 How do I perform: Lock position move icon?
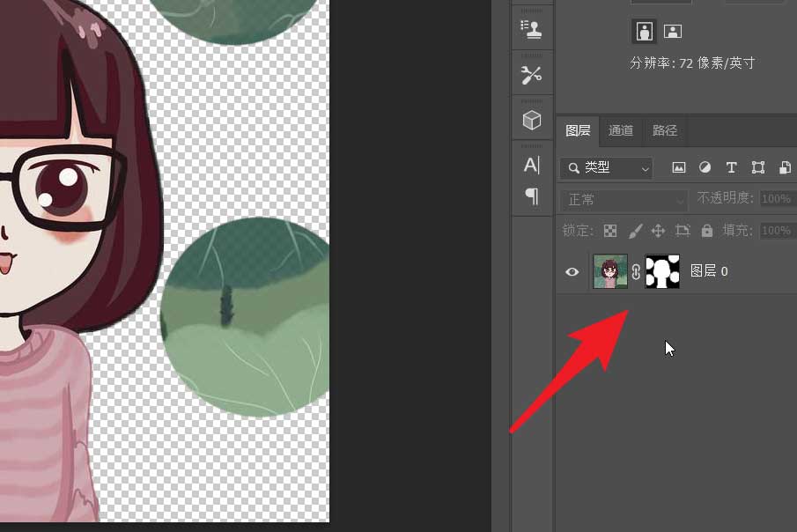(x=658, y=231)
